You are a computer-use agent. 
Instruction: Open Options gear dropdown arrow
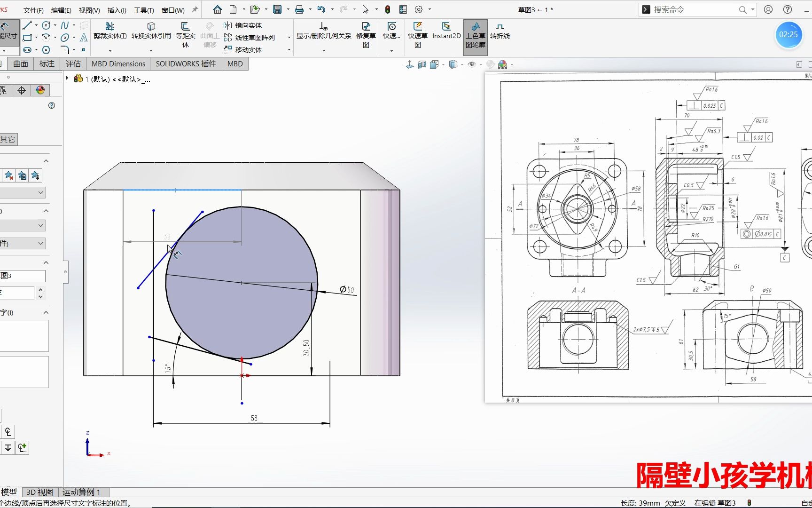(x=429, y=9)
